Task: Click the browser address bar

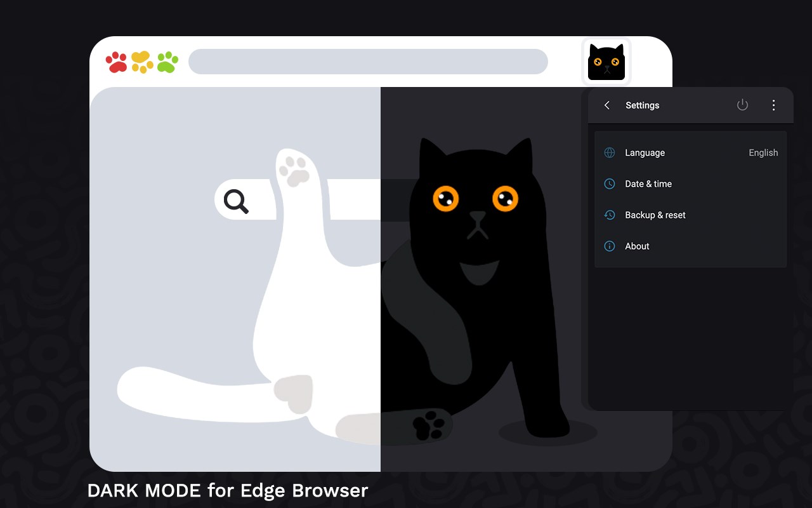Action: click(368, 62)
